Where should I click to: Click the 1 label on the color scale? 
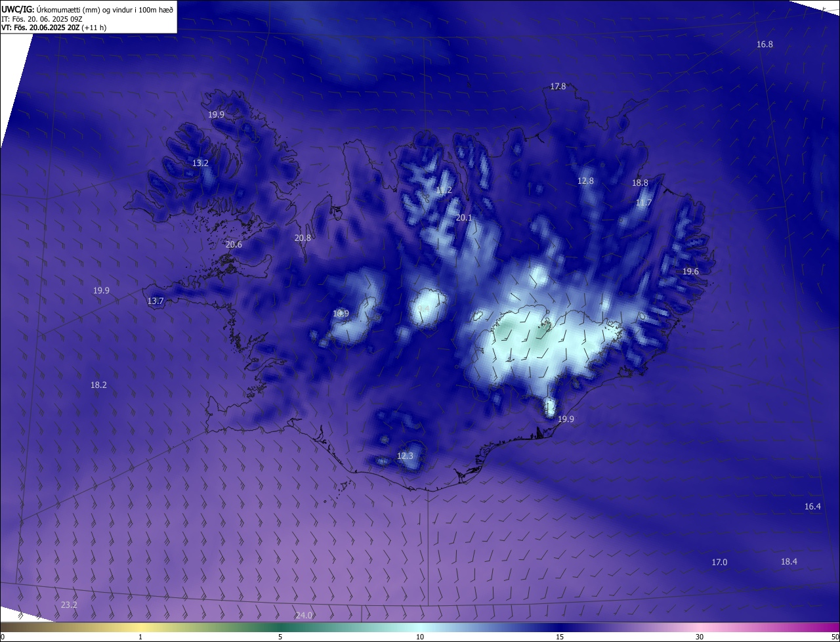(x=140, y=637)
